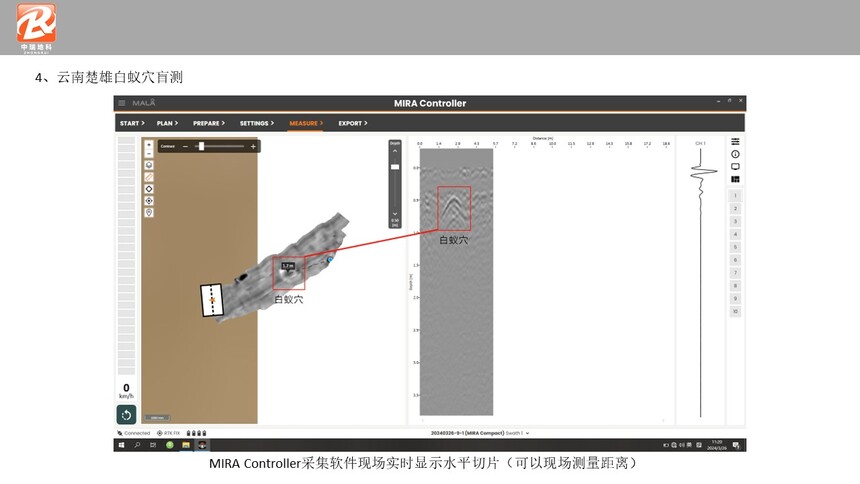The image size is (860, 484).
Task: Select channel 6 button
Action: tap(735, 260)
